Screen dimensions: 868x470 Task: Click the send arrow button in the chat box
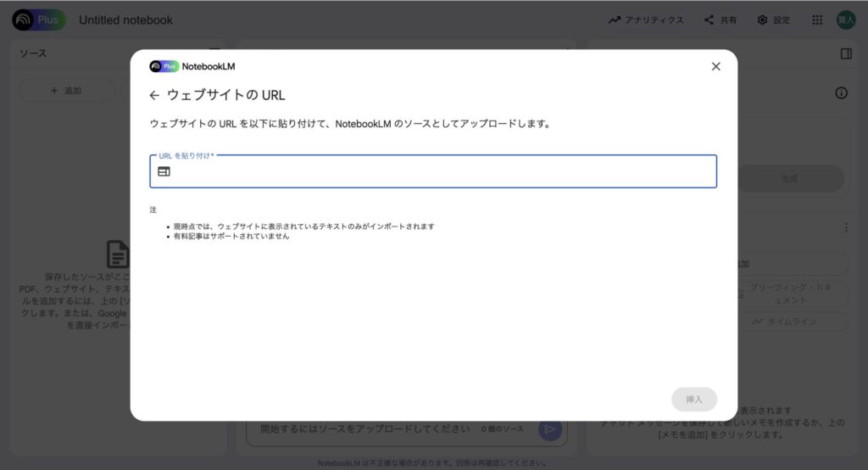click(549, 429)
